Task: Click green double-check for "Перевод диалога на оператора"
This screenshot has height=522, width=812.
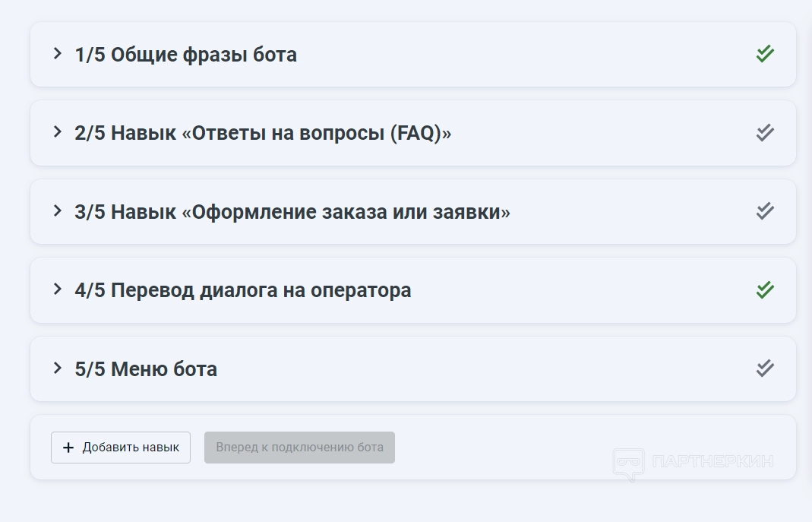Action: pyautogui.click(x=765, y=290)
